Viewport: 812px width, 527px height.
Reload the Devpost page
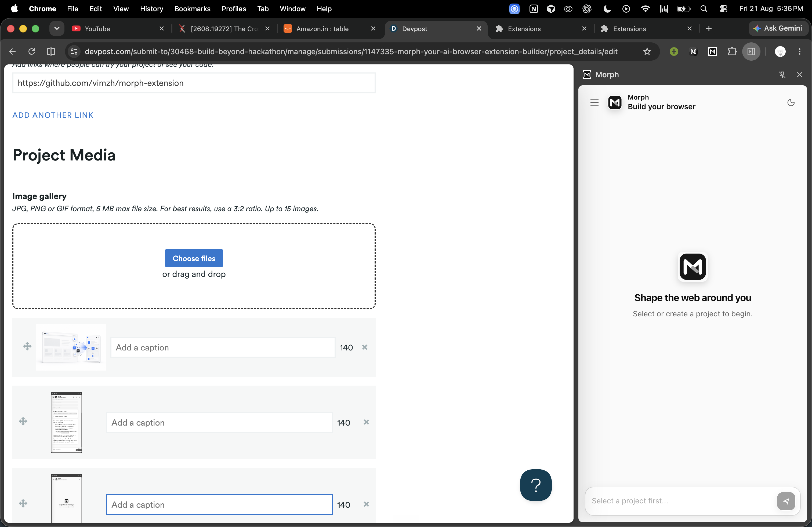point(32,52)
